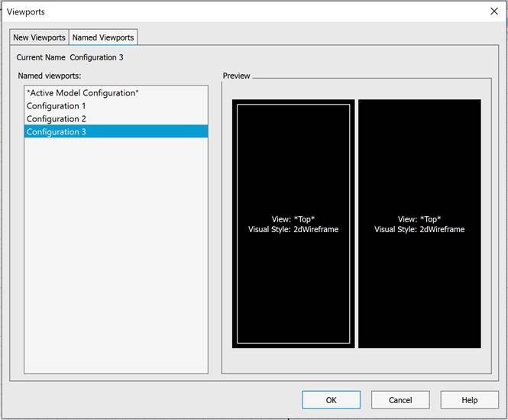Image resolution: width=508 pixels, height=420 pixels.
Task: Pick Configuration 2 in the viewport list
Action: (57, 119)
